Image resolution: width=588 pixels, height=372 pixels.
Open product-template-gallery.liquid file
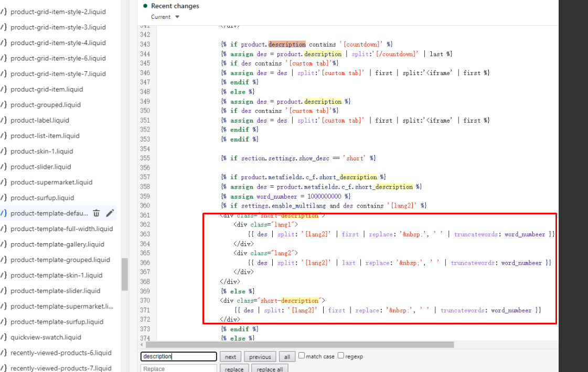[x=57, y=244]
